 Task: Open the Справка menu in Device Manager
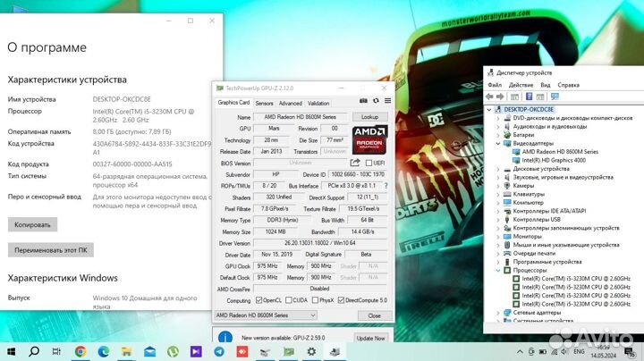569,85
